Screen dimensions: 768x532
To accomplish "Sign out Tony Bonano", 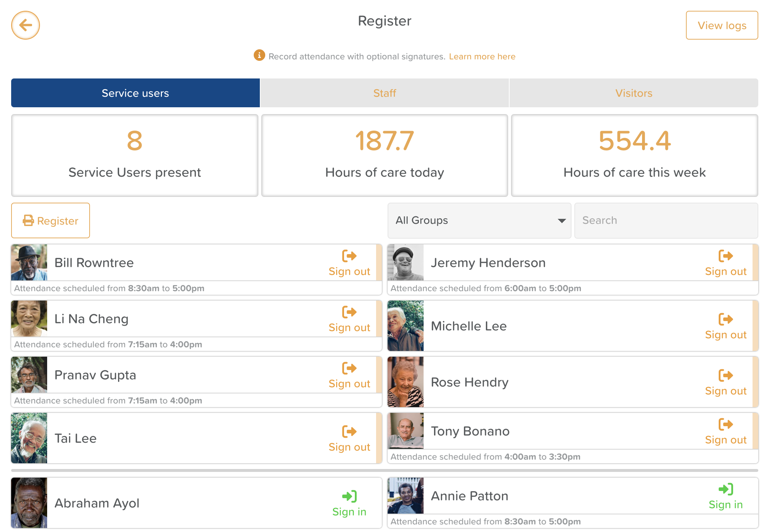I will point(726,432).
